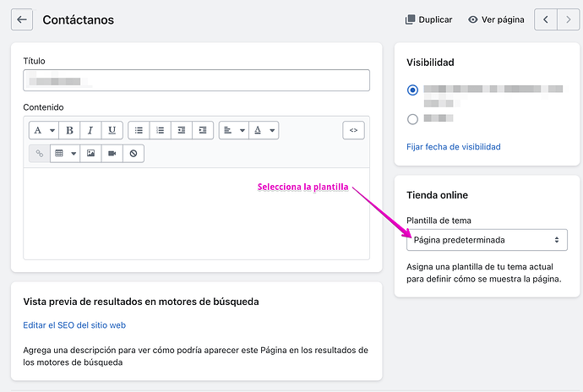Click Fijar fecha de visibilidad link
583x392 pixels.
454,147
